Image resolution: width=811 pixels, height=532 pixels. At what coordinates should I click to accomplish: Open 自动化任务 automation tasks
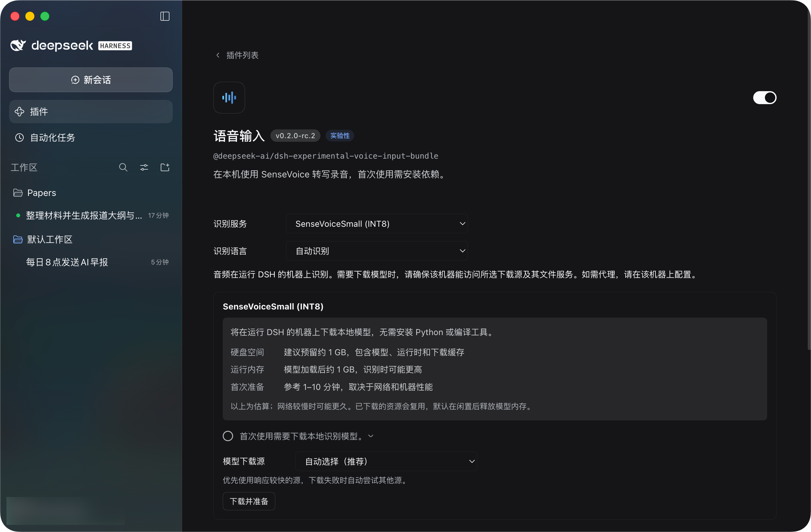[91, 138]
